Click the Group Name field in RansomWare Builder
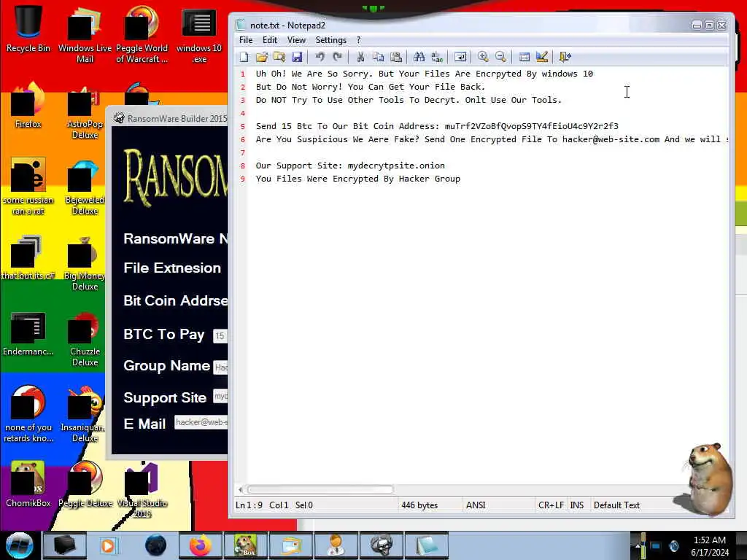The height and width of the screenshot is (560, 747). click(220, 367)
